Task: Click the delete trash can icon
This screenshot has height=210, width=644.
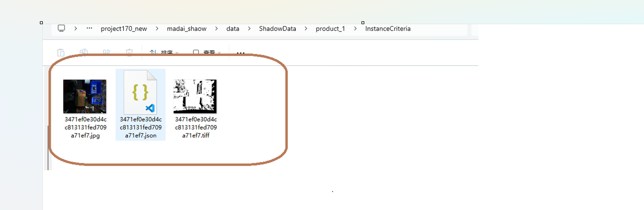Action: click(x=129, y=52)
